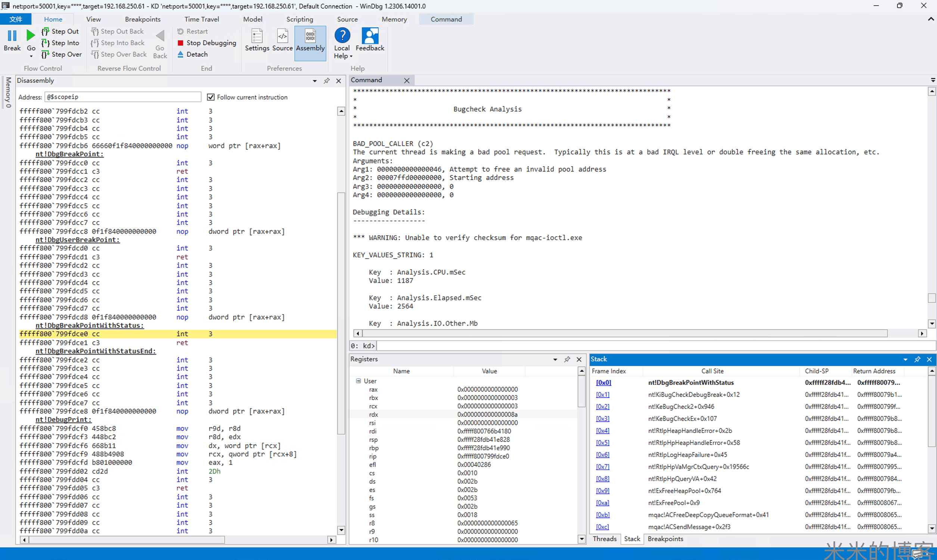Click frame link 0x5 in Stack

click(x=602, y=443)
